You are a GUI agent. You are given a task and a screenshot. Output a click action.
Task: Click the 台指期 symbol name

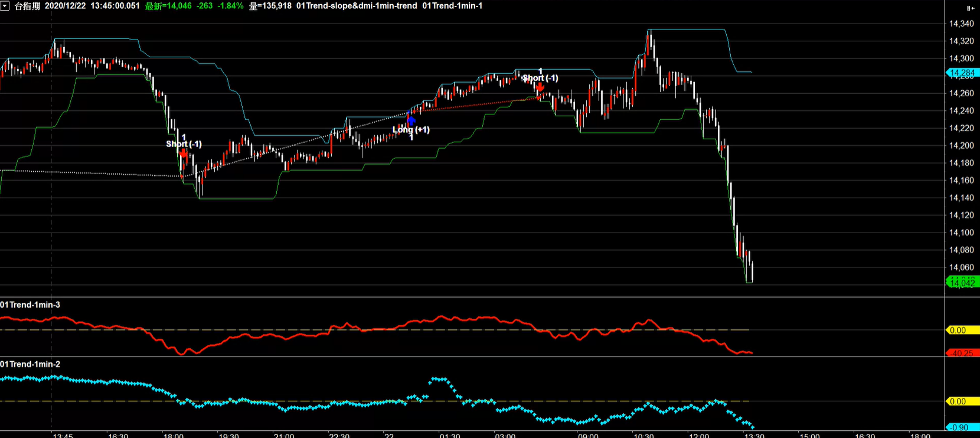(x=27, y=6)
